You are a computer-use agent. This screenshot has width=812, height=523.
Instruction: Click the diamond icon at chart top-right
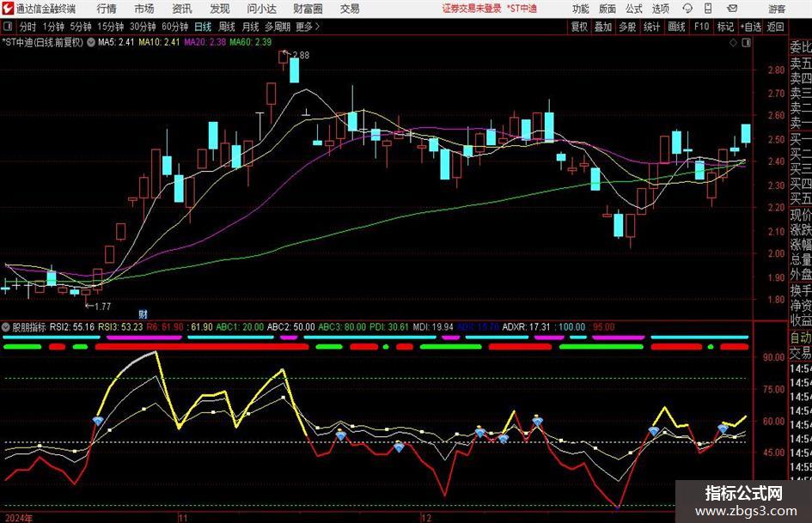coord(733,43)
